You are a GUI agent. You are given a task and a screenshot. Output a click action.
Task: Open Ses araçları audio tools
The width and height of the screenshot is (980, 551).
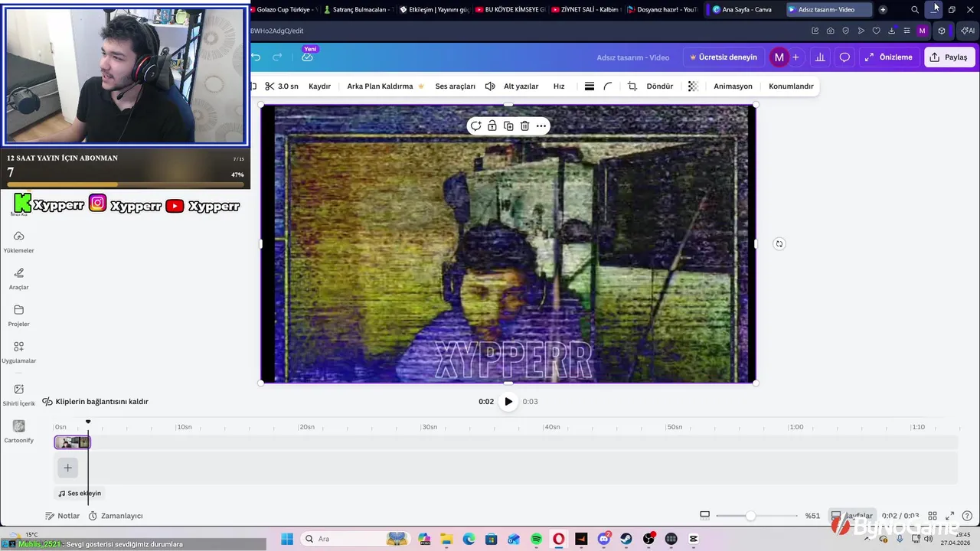coord(456,86)
